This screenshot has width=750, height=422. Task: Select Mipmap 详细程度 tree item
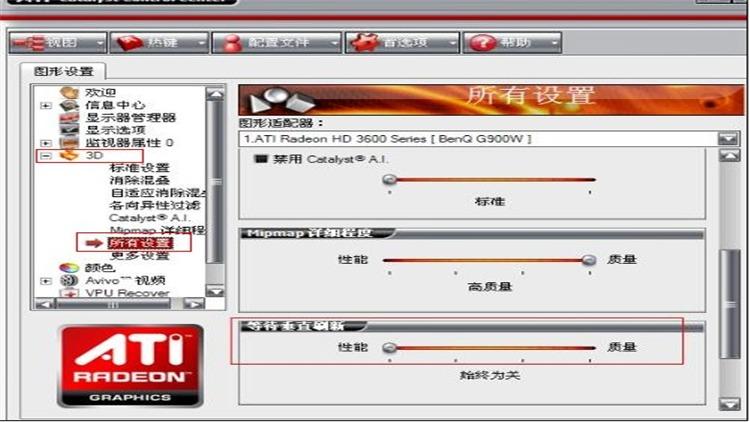[158, 230]
